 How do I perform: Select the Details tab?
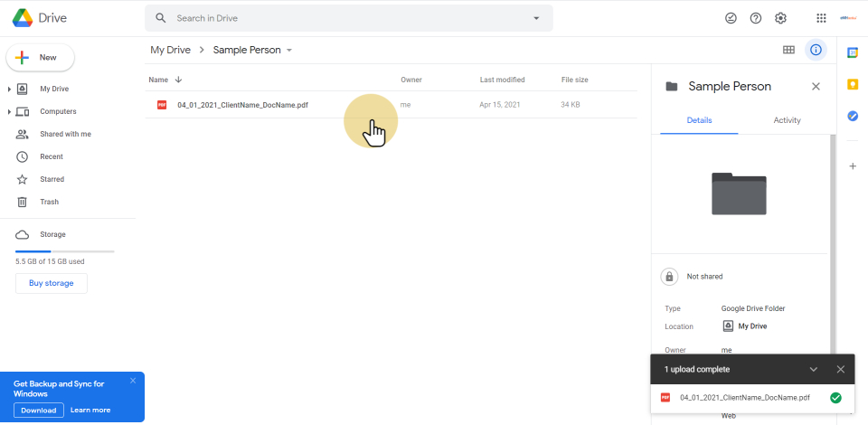point(699,120)
